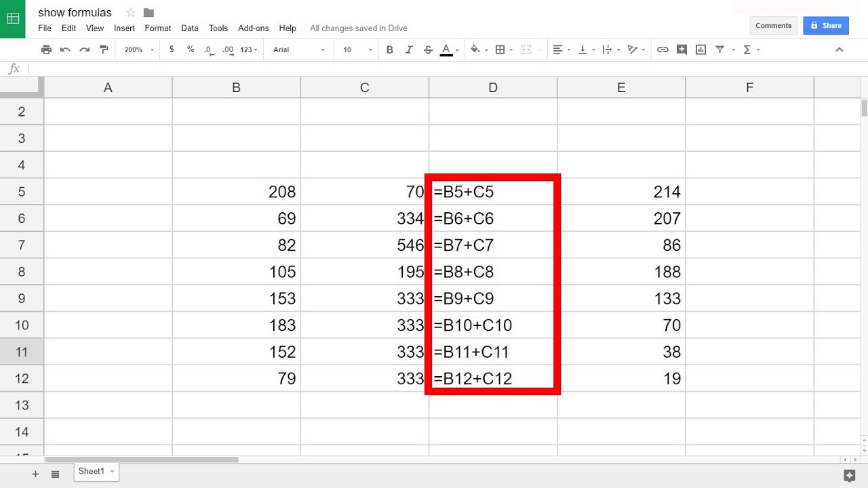The image size is (868, 488).
Task: Click the Print icon in toolbar
Action: 46,49
